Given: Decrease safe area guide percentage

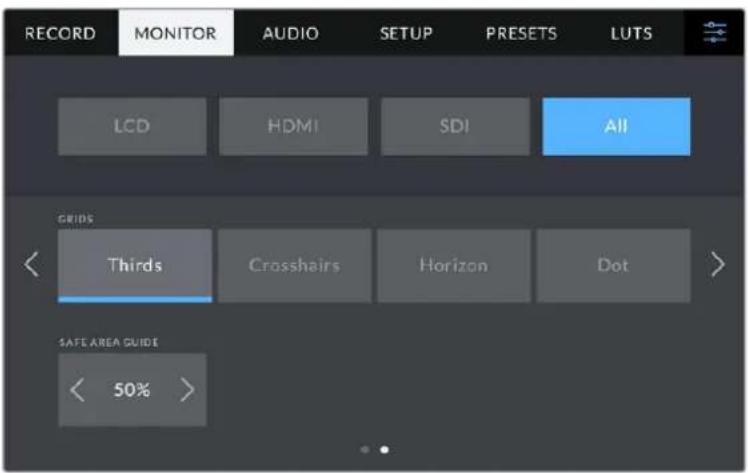Looking at the screenshot, I should coord(77,390).
